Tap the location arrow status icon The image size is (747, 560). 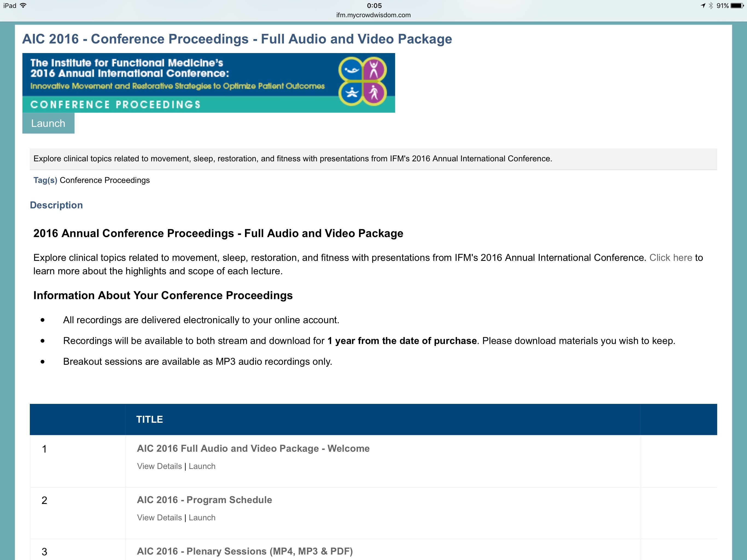pyautogui.click(x=703, y=6)
